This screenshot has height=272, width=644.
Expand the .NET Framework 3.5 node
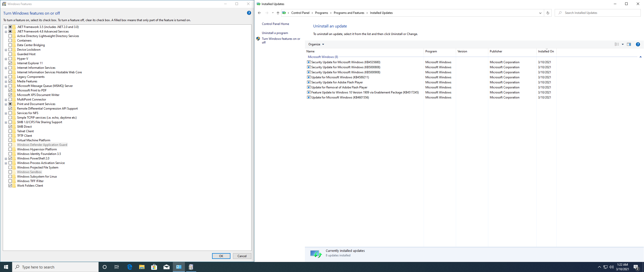pyautogui.click(x=6, y=27)
